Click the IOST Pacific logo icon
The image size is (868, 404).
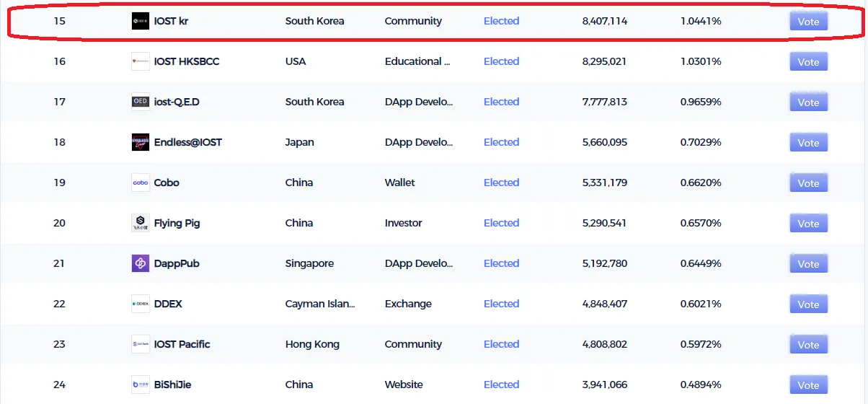pos(141,344)
